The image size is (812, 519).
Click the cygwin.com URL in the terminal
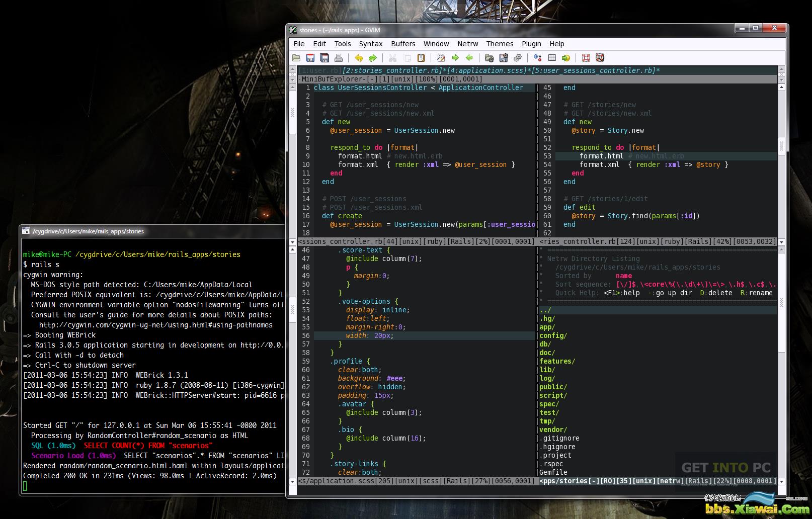(156, 325)
